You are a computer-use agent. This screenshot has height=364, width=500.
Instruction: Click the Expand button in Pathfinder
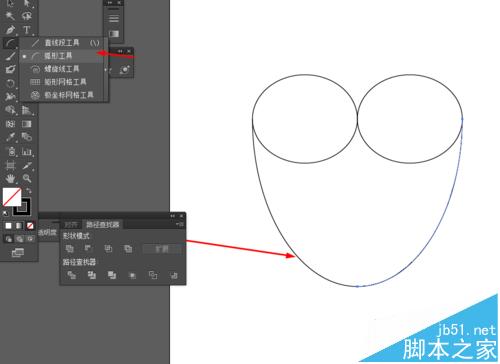(x=162, y=249)
